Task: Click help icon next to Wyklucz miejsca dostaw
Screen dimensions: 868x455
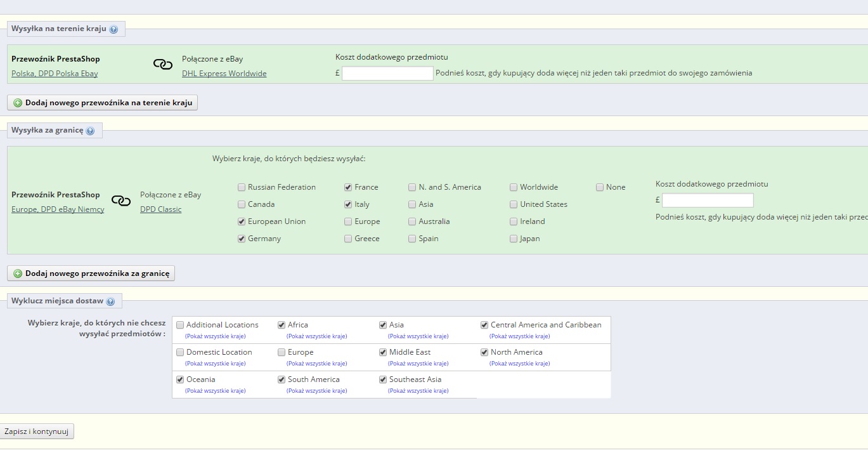Action: 110,301
